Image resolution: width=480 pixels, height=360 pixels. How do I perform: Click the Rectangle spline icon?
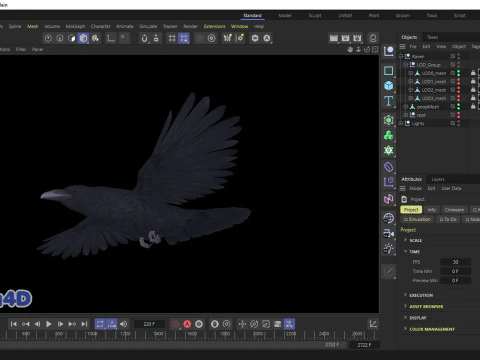pos(389,71)
